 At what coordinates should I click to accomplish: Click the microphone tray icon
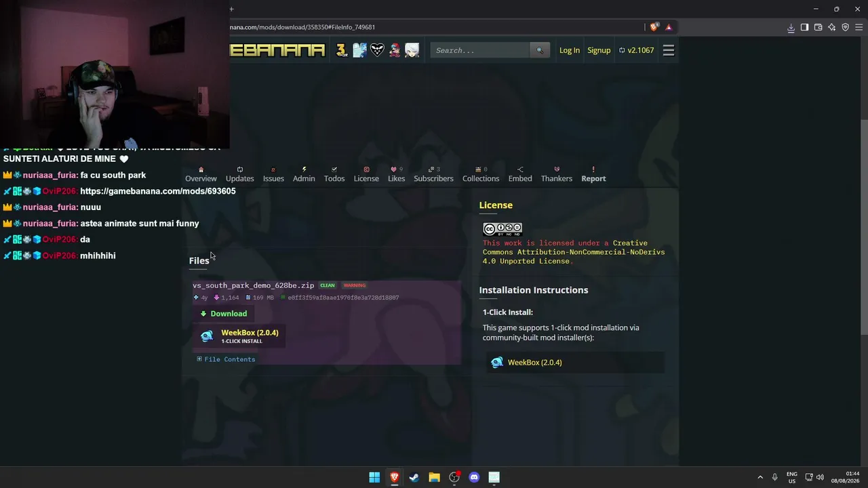774,477
